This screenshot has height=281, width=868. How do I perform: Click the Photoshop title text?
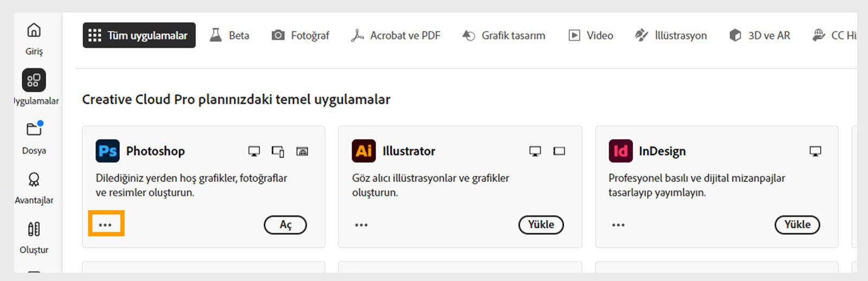pyautogui.click(x=155, y=151)
